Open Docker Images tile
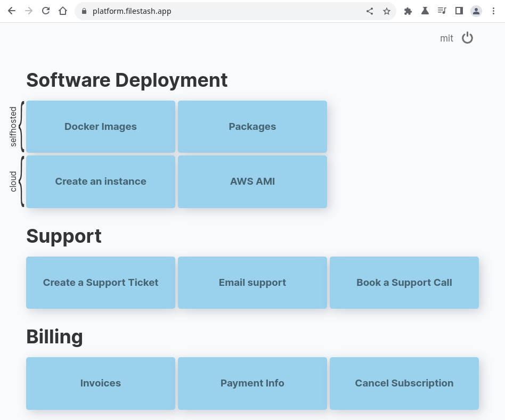Image resolution: width=505 pixels, height=420 pixels. click(101, 127)
